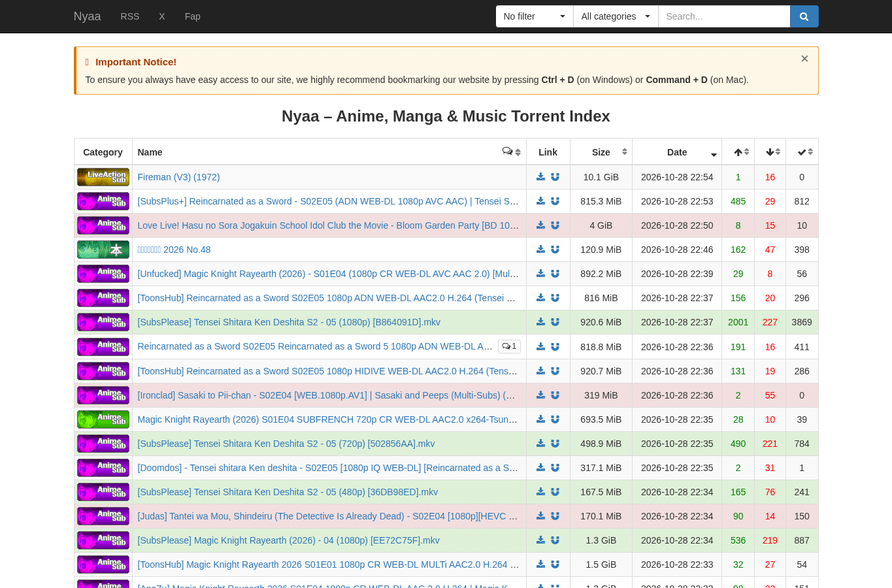
Task: Click the Literature category icon for 2026 No.48
Action: coord(103,250)
